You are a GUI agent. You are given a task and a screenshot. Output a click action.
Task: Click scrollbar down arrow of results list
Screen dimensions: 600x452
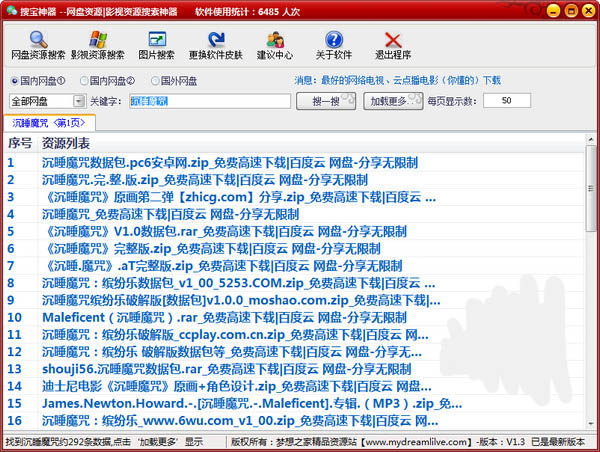591,424
